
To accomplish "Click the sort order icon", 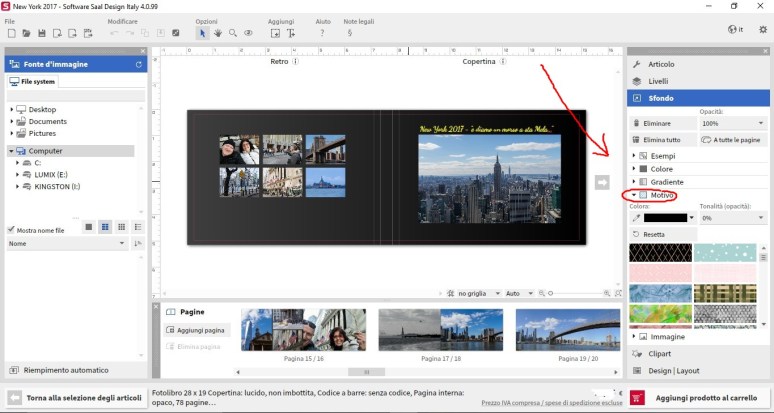I will click(138, 243).
